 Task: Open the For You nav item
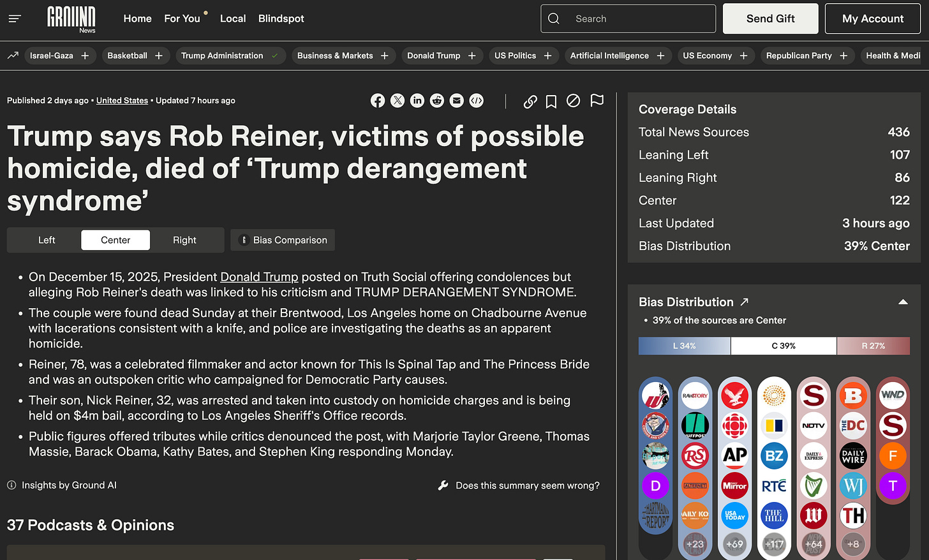182,18
